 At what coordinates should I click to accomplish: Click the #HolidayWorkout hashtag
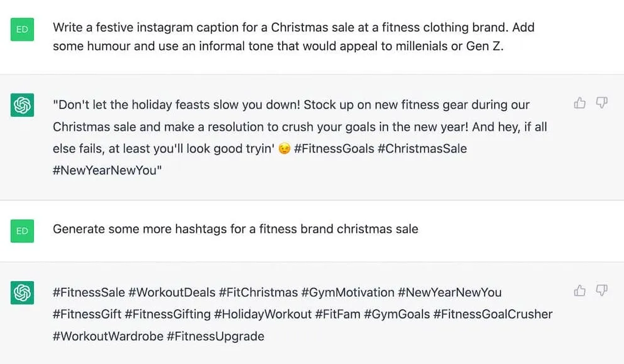coord(263,314)
